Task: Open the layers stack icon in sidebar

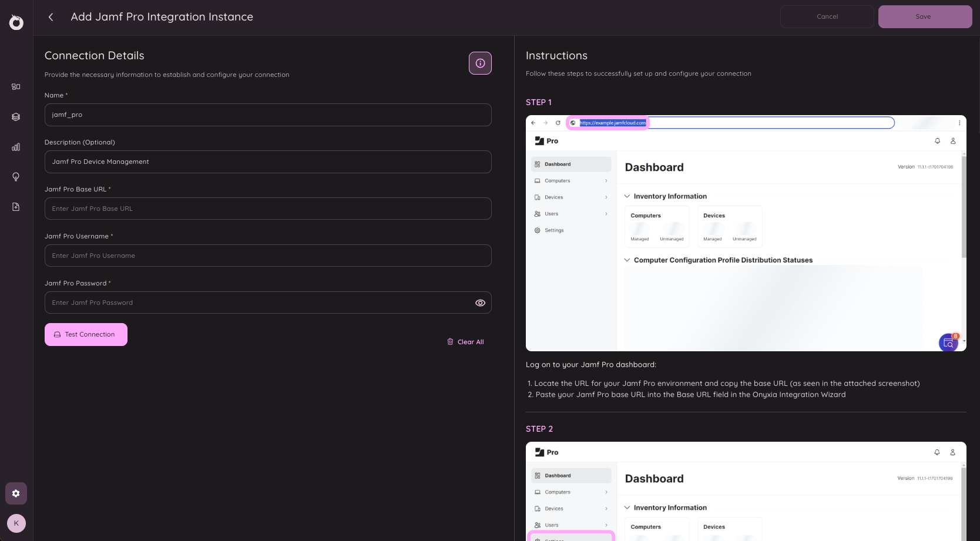Action: [x=16, y=117]
